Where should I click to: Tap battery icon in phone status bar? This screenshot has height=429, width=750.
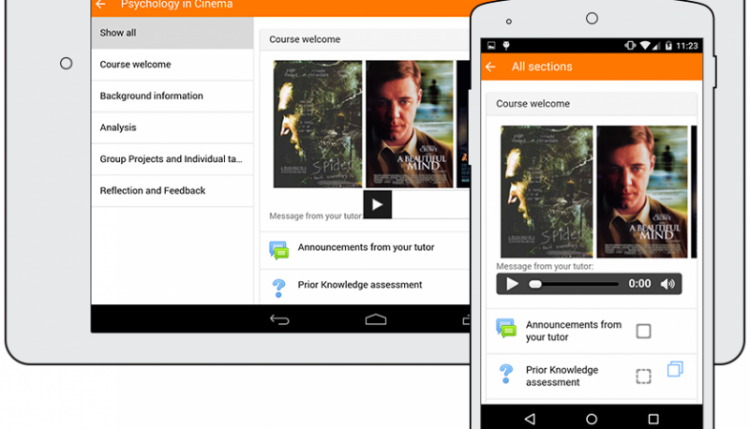tap(668, 45)
